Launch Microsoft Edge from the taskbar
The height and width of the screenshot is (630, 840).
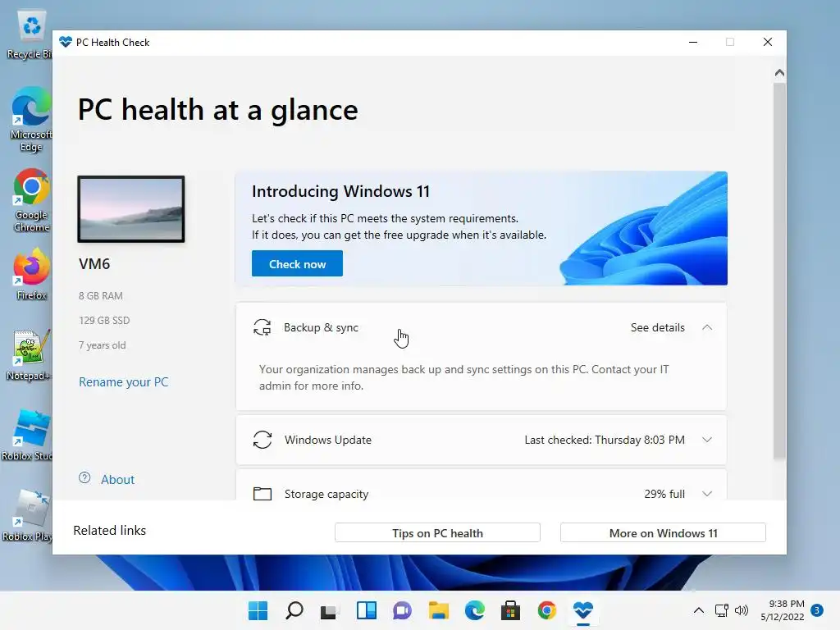[475, 610]
